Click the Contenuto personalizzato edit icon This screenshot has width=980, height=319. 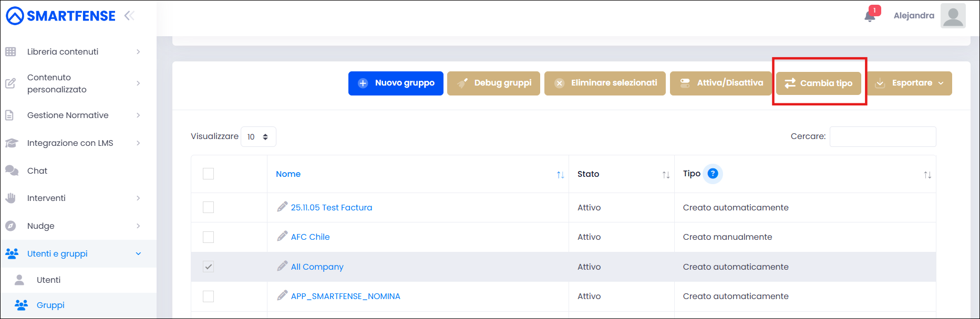coord(11,83)
